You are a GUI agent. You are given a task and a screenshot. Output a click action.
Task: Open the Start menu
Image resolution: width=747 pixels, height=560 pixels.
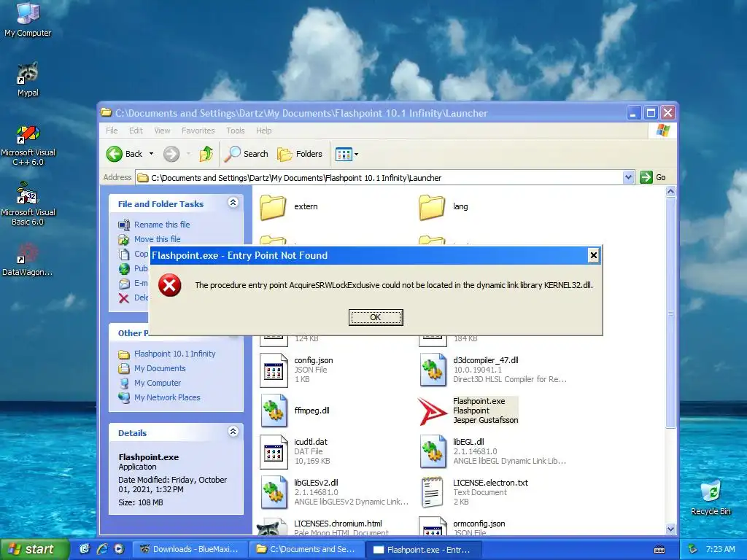pos(34,549)
